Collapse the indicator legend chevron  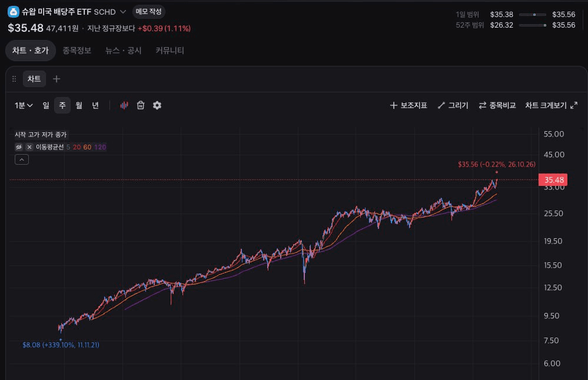pyautogui.click(x=22, y=159)
